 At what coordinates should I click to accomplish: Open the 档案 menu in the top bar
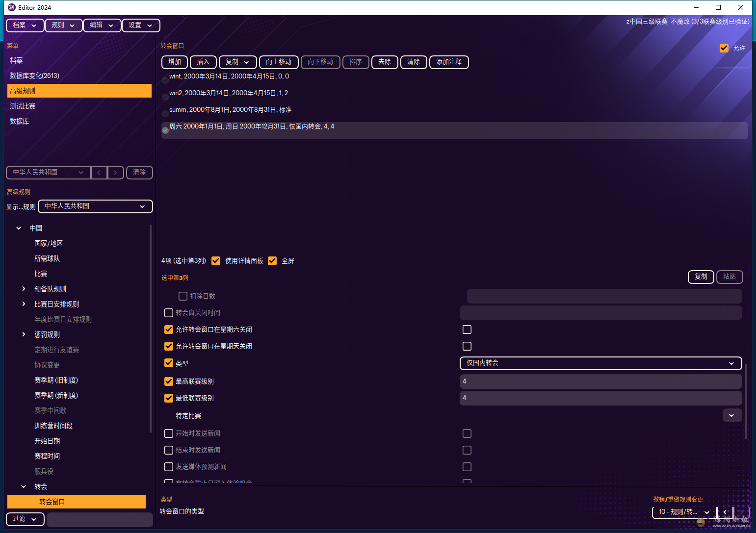coord(25,25)
